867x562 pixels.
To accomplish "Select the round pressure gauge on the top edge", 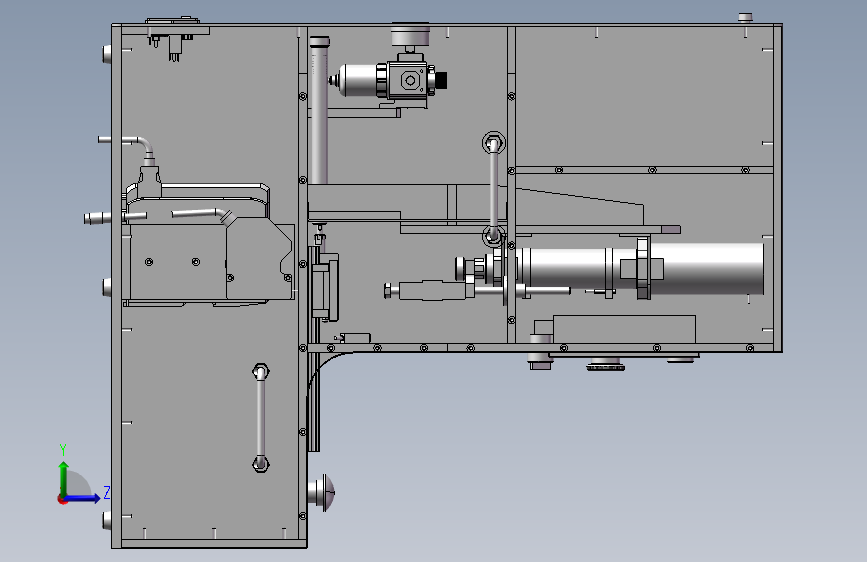I will pyautogui.click(x=410, y=34).
